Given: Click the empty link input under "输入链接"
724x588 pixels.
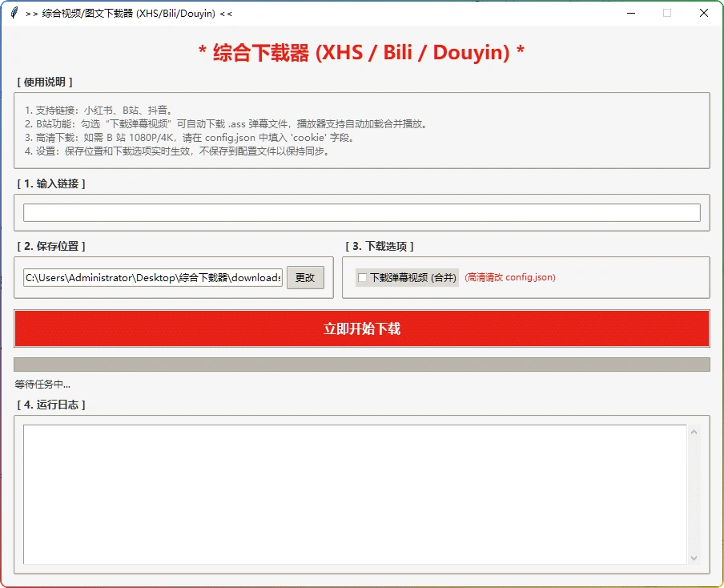Looking at the screenshot, I should [362, 212].
